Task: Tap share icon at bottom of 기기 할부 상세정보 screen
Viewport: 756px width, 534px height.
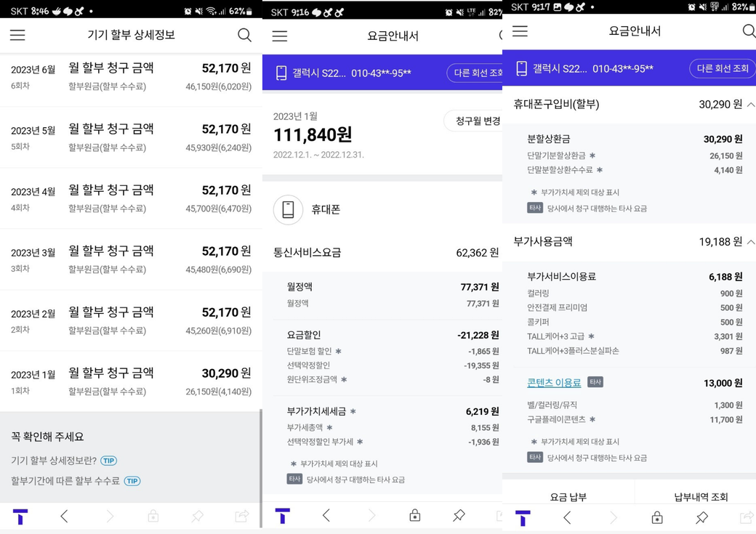Action: [x=242, y=517]
